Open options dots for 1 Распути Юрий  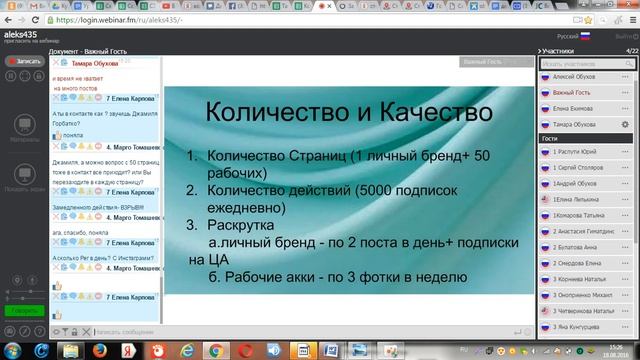click(625, 152)
